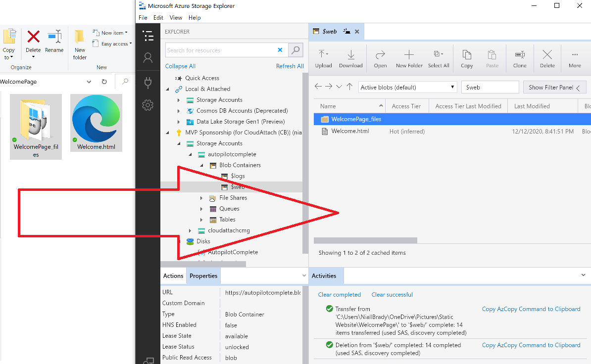Open the Edit menu
Viewport: 591px width, 364px height.
click(158, 18)
